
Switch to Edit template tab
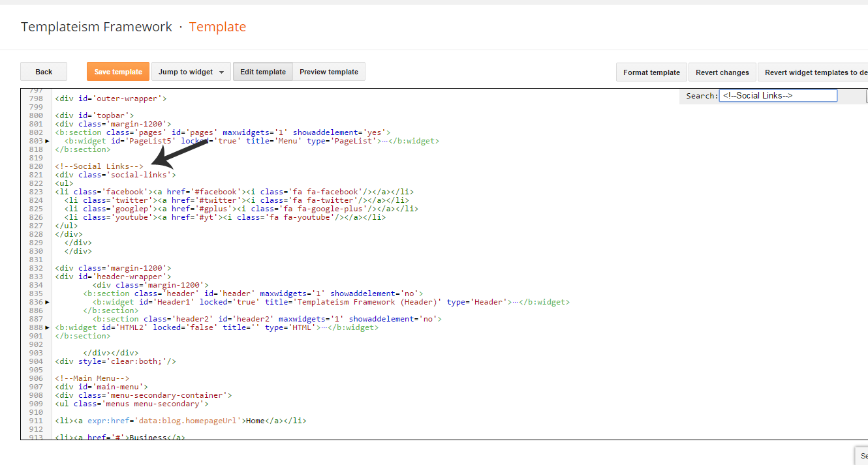click(263, 72)
